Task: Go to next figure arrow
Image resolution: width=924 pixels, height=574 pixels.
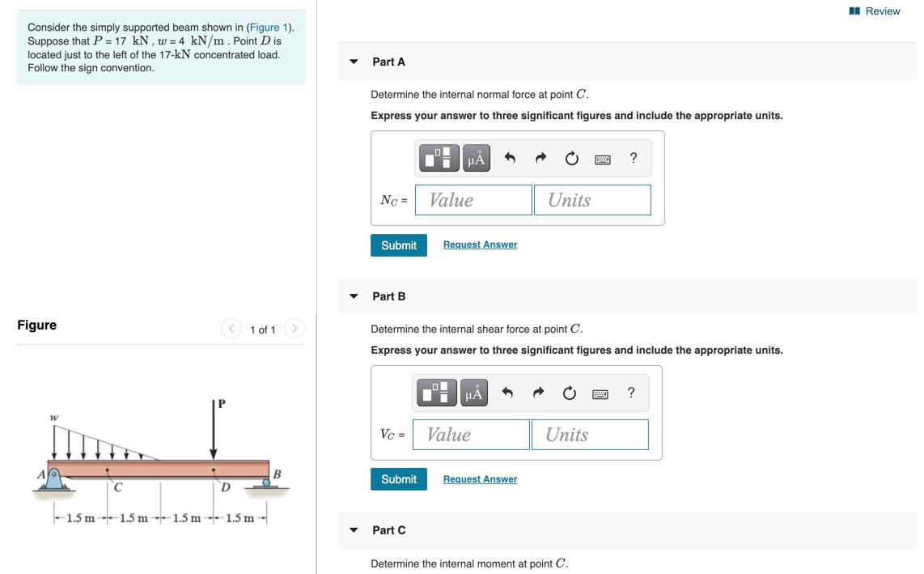Action: tap(295, 328)
